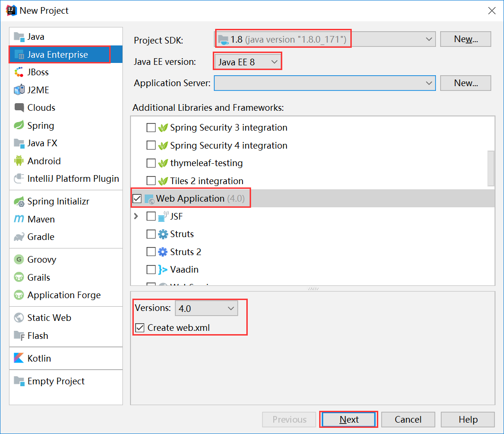
Task: Open the Application Server dropdown
Action: [325, 83]
